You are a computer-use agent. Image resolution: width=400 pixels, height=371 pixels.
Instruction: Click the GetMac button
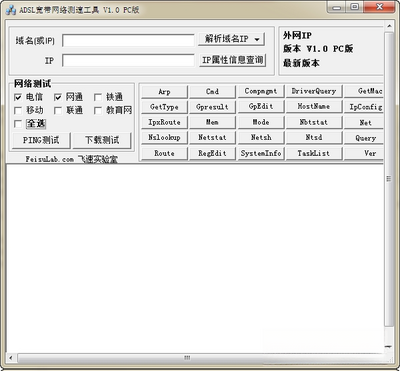coord(363,91)
